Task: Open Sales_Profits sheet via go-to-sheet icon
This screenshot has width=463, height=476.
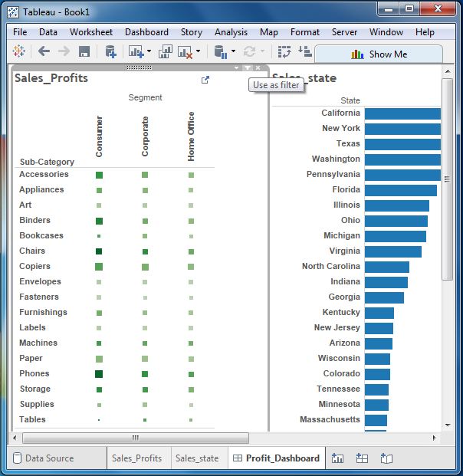Action: [x=205, y=80]
